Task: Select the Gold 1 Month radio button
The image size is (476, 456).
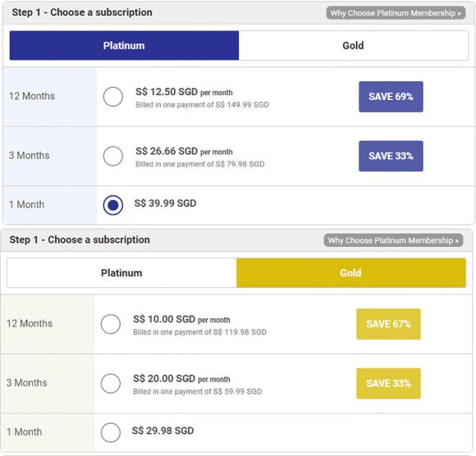Action: [x=111, y=433]
